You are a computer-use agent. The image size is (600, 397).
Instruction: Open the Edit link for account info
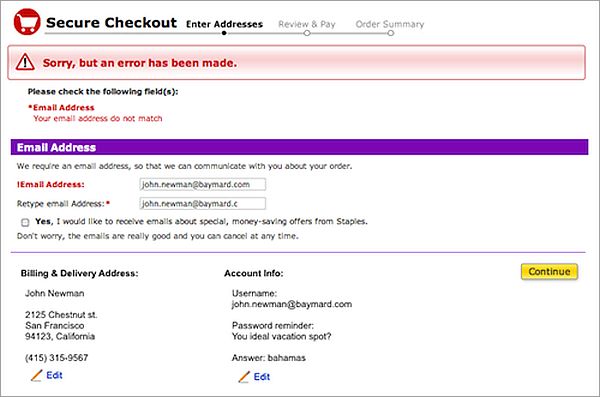(x=262, y=377)
